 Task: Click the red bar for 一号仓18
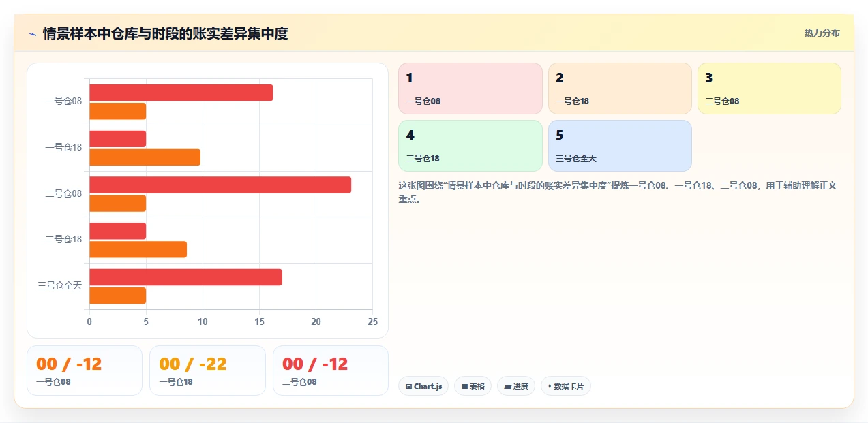click(118, 139)
